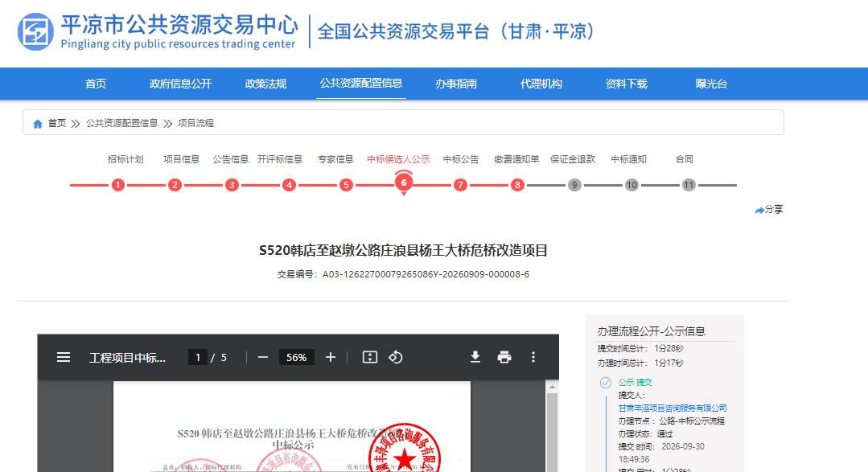868x472 pixels.
Task: Click the 公示 提交 check circle icon
Action: pyautogui.click(x=606, y=383)
